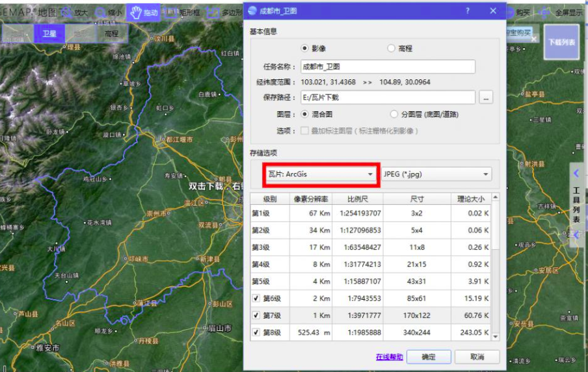
Task: Choose the 缩小 zoom out tool
Action: click(109, 13)
